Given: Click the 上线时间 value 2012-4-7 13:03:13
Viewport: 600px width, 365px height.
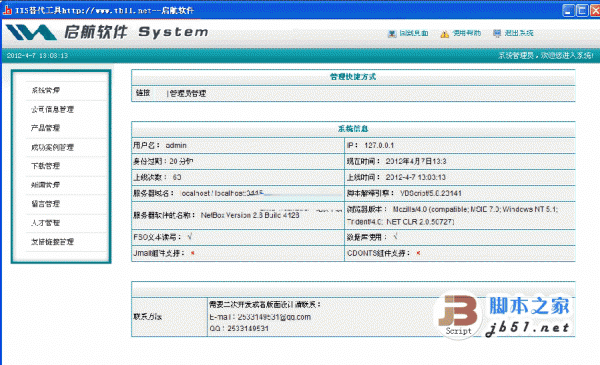Looking at the screenshot, I should click(x=416, y=178).
